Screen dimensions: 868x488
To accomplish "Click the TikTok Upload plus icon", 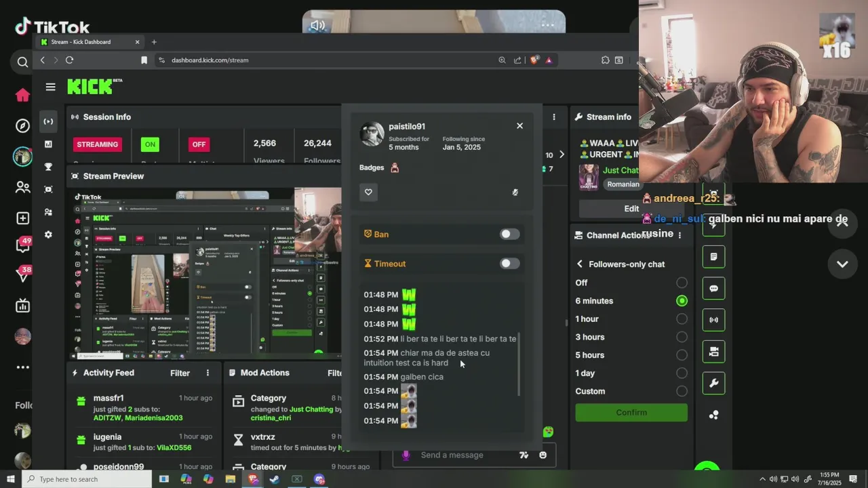I will 22,218.
